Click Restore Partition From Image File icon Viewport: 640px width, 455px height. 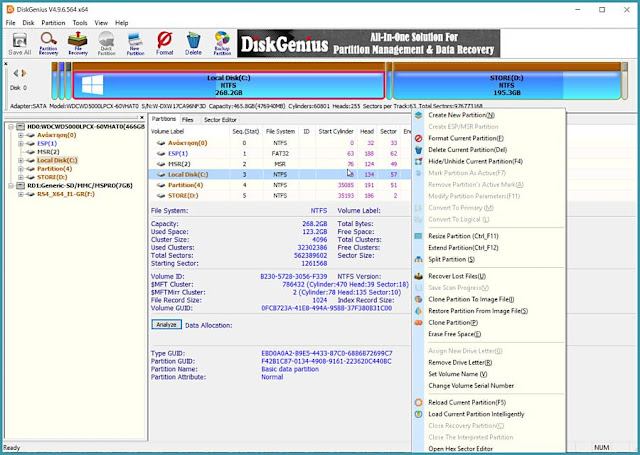pos(418,311)
